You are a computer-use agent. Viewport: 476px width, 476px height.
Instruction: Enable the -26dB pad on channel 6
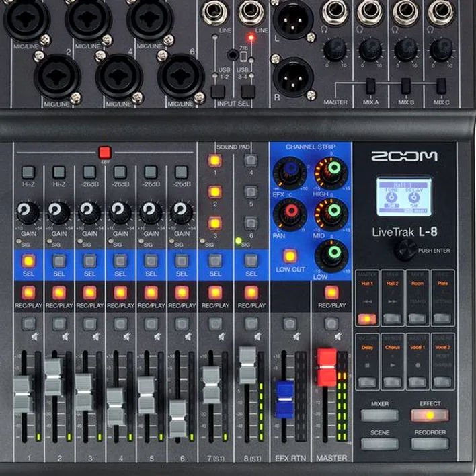point(182,172)
